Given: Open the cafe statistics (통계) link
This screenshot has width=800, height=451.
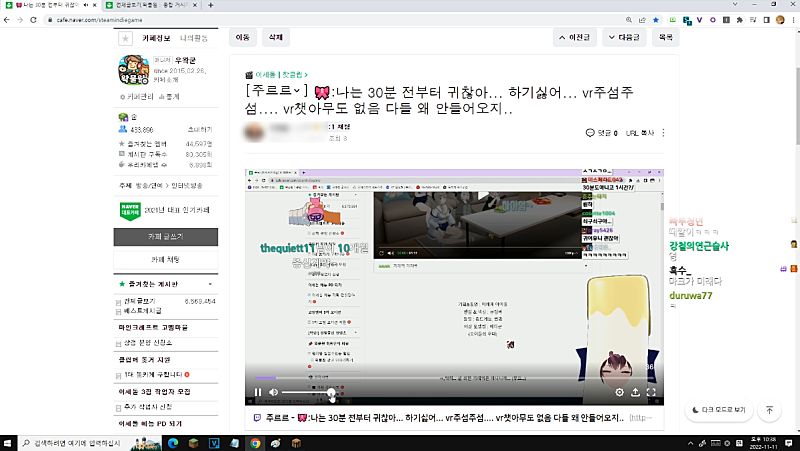Looking at the screenshot, I should click(x=169, y=96).
